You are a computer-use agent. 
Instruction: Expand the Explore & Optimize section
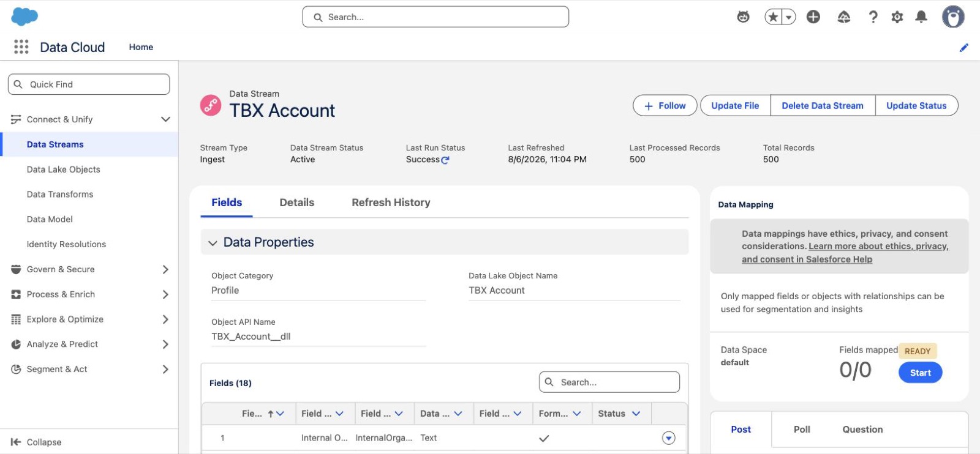(165, 319)
